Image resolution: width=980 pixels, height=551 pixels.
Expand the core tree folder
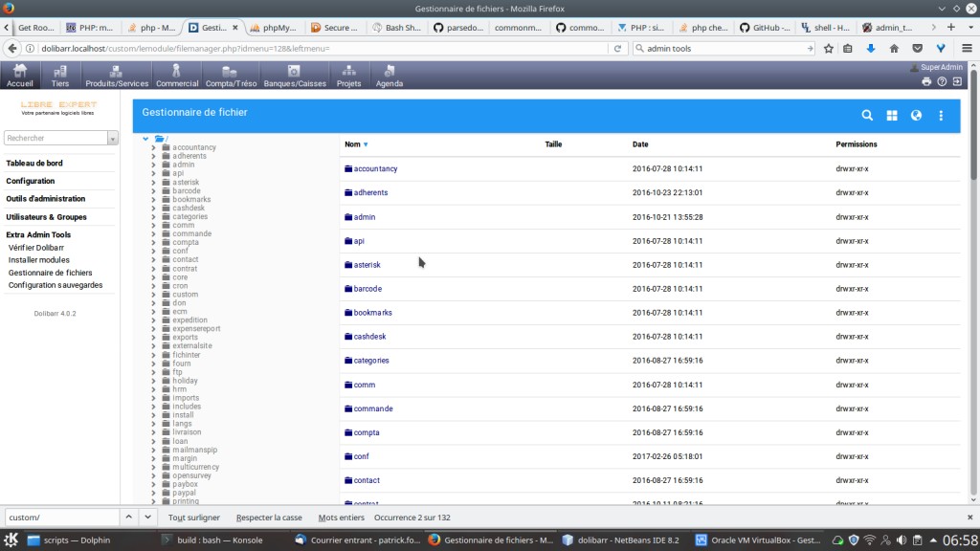154,276
